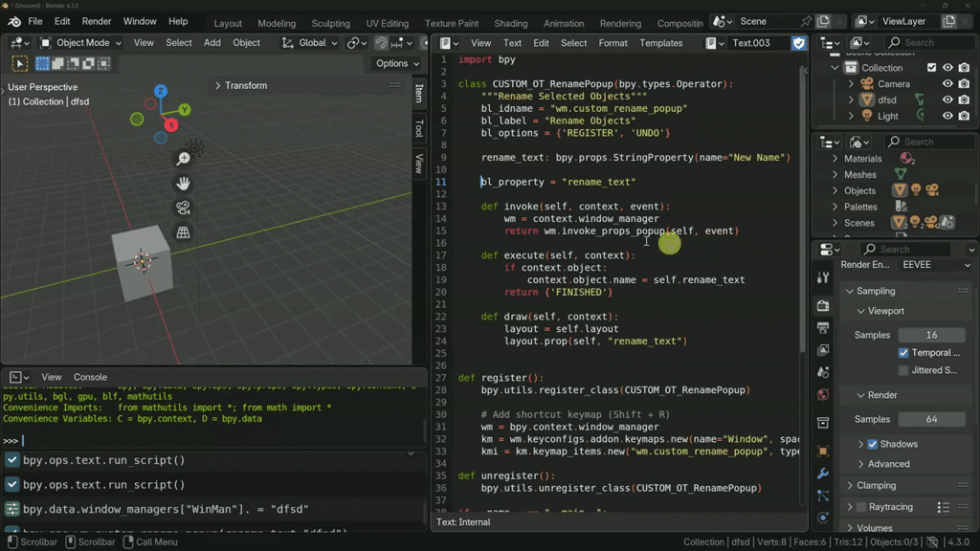Hide the Light object in viewport
Viewport: 980px width, 551px height.
tap(947, 116)
